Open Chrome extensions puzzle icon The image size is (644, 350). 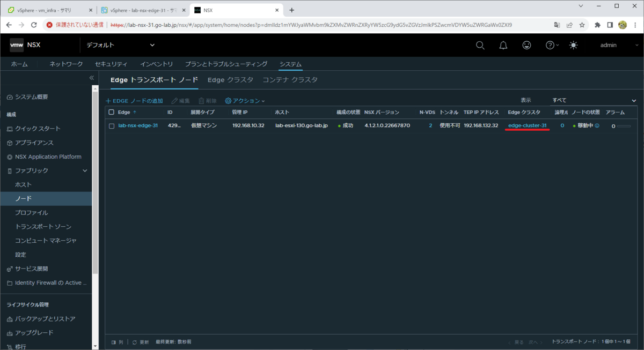point(598,25)
